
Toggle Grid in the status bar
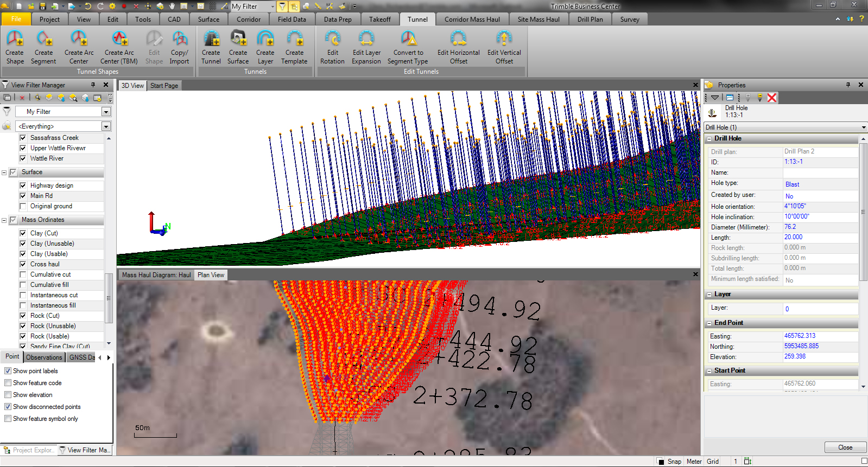713,462
